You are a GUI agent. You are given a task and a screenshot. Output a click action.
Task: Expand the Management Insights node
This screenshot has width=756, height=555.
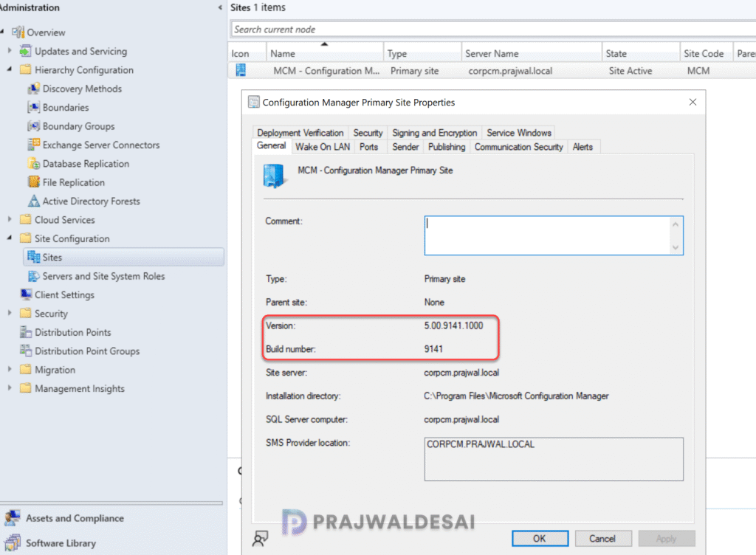coord(10,387)
